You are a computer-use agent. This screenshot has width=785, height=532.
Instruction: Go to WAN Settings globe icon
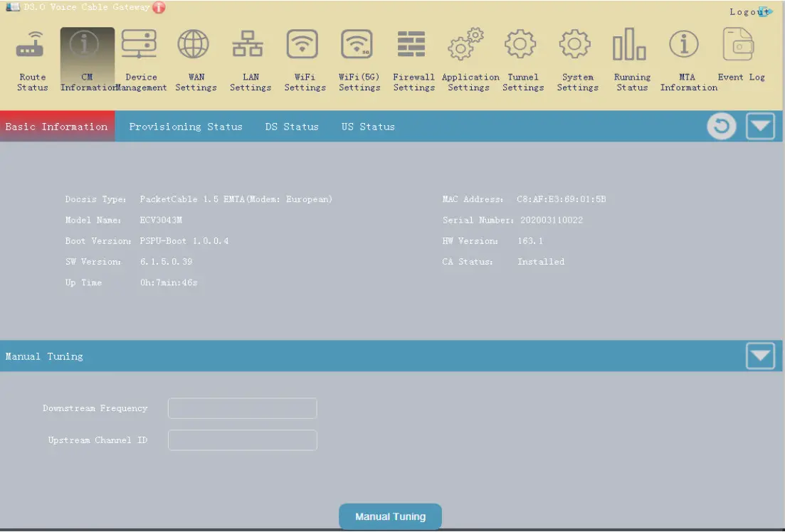194,44
